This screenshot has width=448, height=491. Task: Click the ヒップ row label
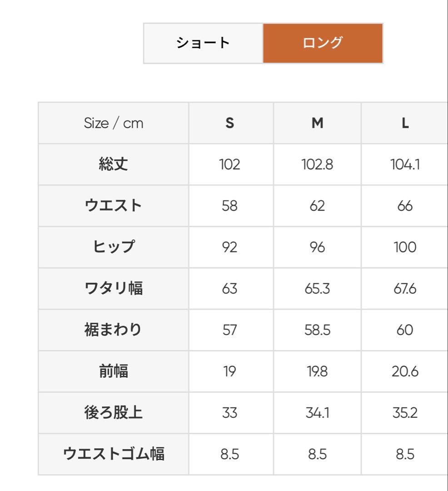click(x=113, y=247)
